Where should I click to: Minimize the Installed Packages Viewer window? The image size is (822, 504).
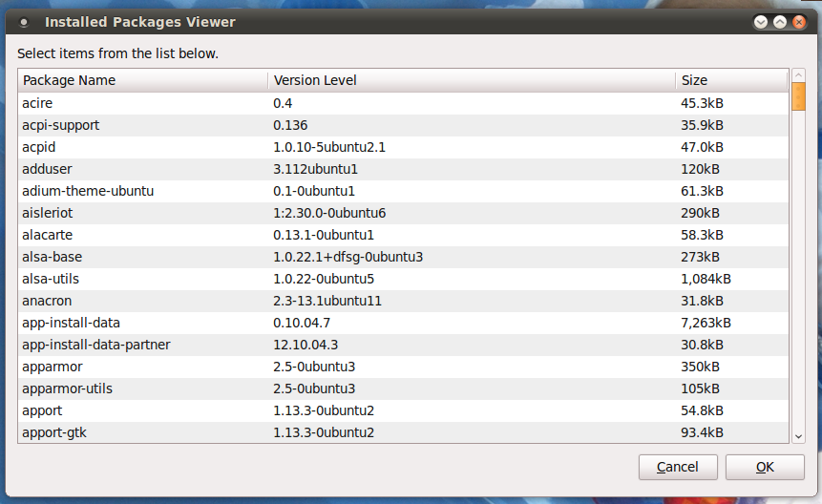click(x=761, y=22)
